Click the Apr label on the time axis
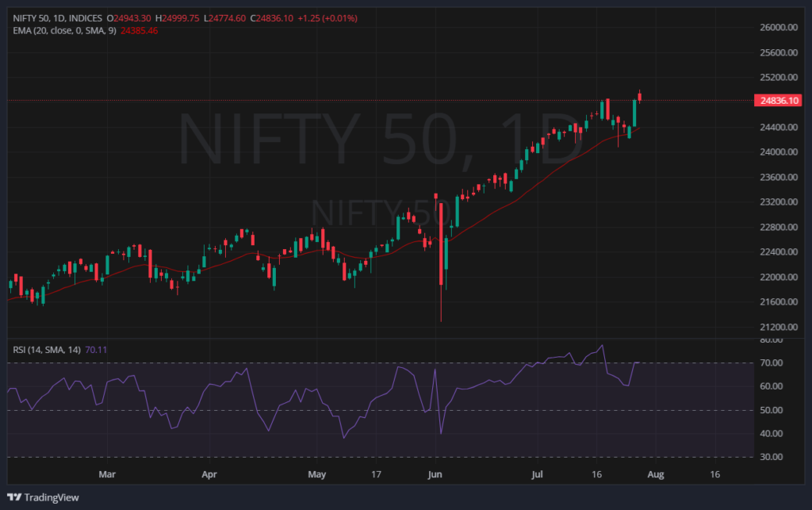The width and height of the screenshot is (812, 510). click(209, 474)
